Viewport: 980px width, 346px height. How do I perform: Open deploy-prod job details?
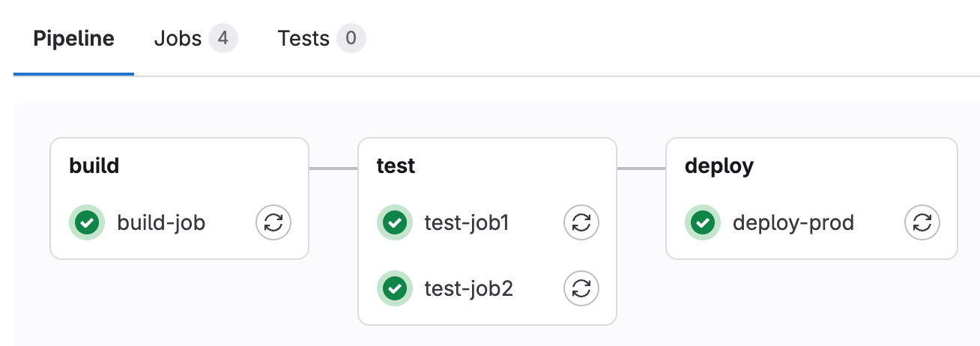point(793,222)
